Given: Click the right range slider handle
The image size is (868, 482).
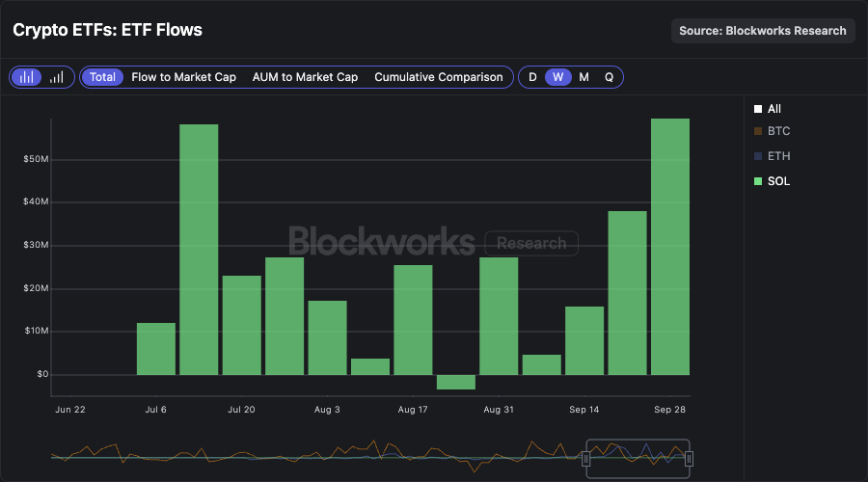Looking at the screenshot, I should [689, 460].
